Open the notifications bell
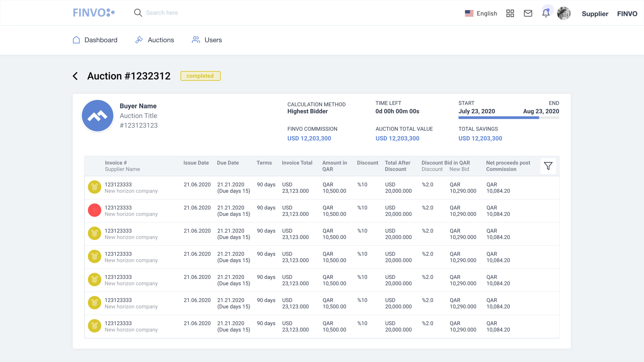 click(546, 13)
